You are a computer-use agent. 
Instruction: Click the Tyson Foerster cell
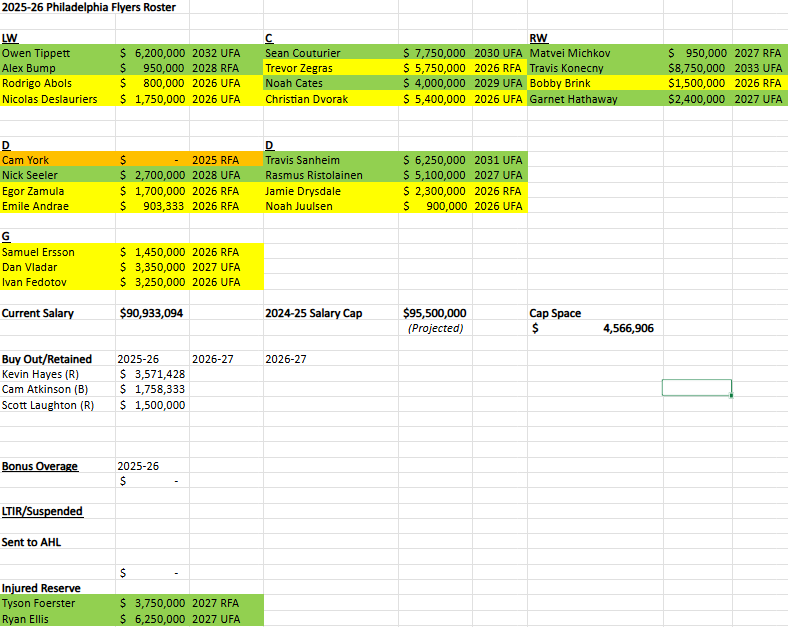58,603
